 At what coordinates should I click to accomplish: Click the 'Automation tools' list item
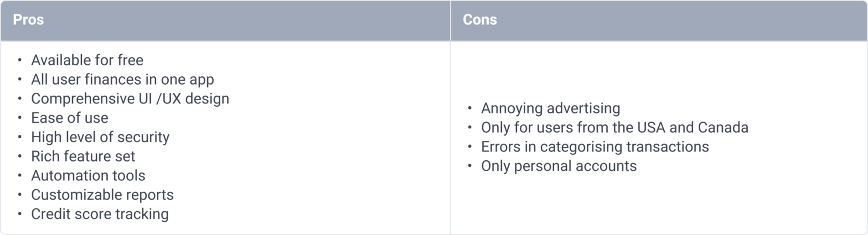coord(88,176)
